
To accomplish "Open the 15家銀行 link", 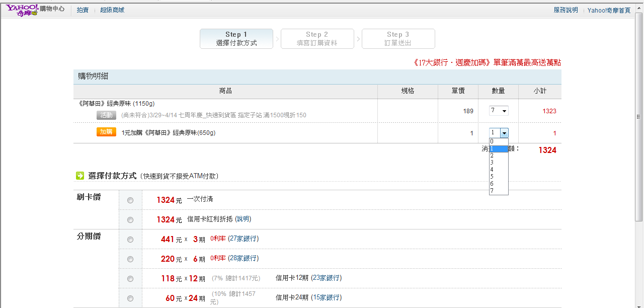I will (326, 297).
